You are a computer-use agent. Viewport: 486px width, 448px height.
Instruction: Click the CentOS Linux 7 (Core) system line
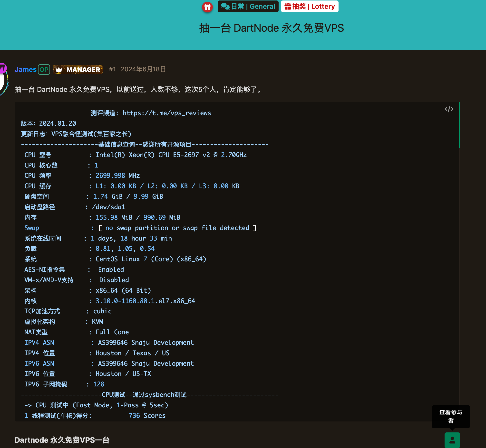(151, 259)
